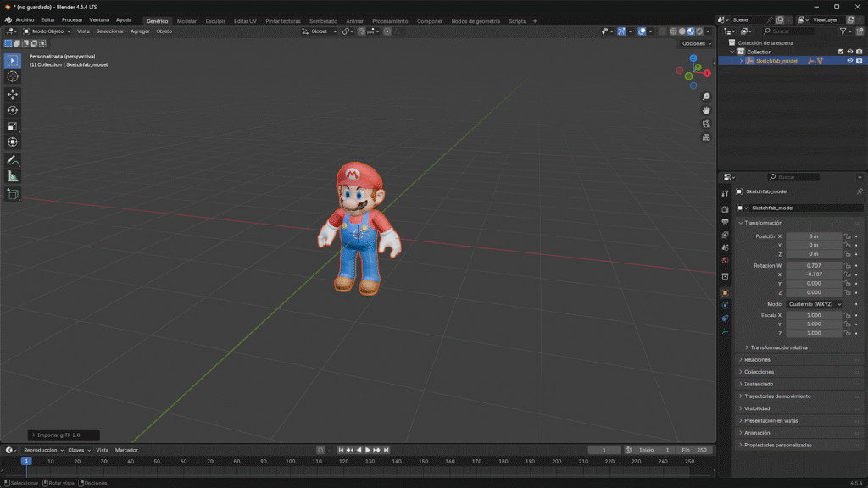
Task: Select the Move tool in the viewport toolbar
Action: pyautogui.click(x=13, y=94)
